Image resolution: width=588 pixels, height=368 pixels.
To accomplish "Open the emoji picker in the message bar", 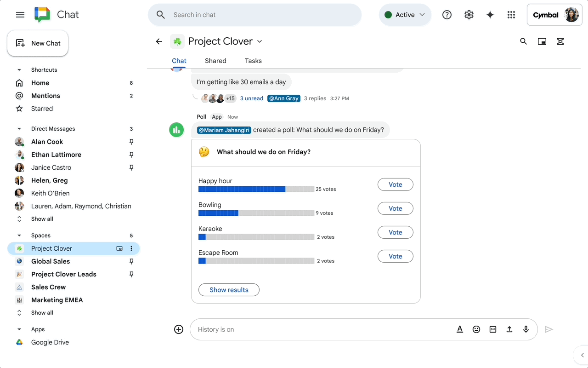I will click(x=476, y=329).
